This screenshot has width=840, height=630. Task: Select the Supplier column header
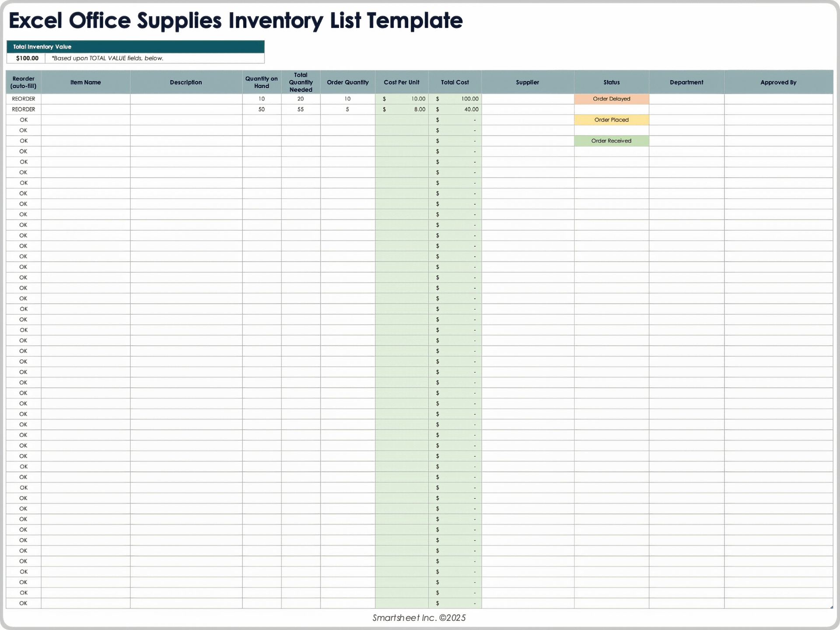click(527, 82)
